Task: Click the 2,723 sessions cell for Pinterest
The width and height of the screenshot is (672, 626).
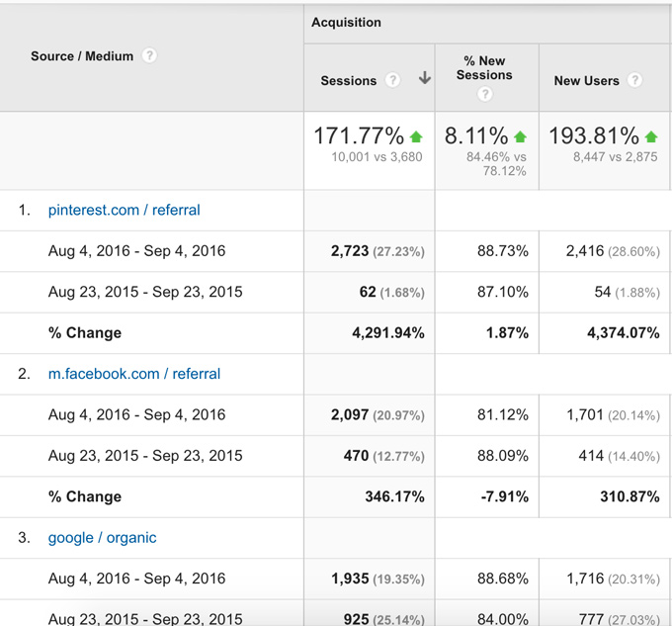Action: click(350, 251)
